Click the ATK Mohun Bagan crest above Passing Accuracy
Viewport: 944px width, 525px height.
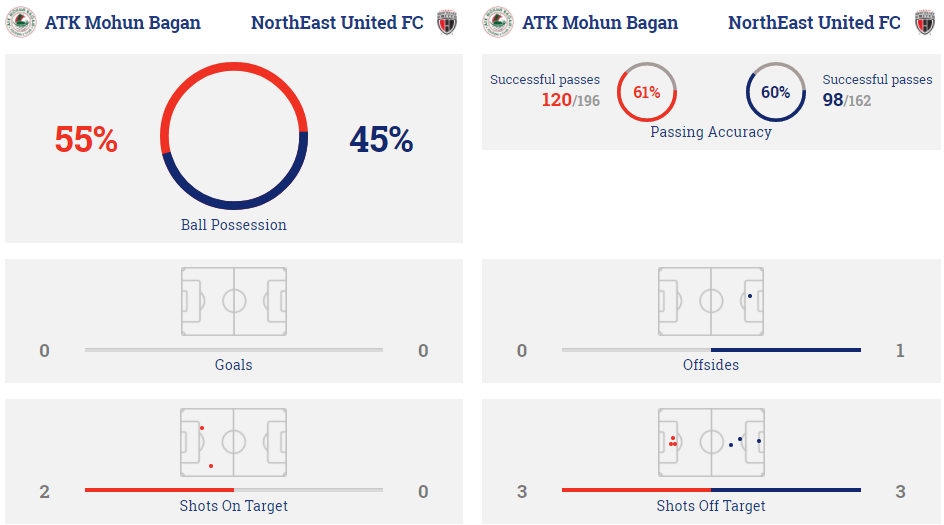point(498,22)
